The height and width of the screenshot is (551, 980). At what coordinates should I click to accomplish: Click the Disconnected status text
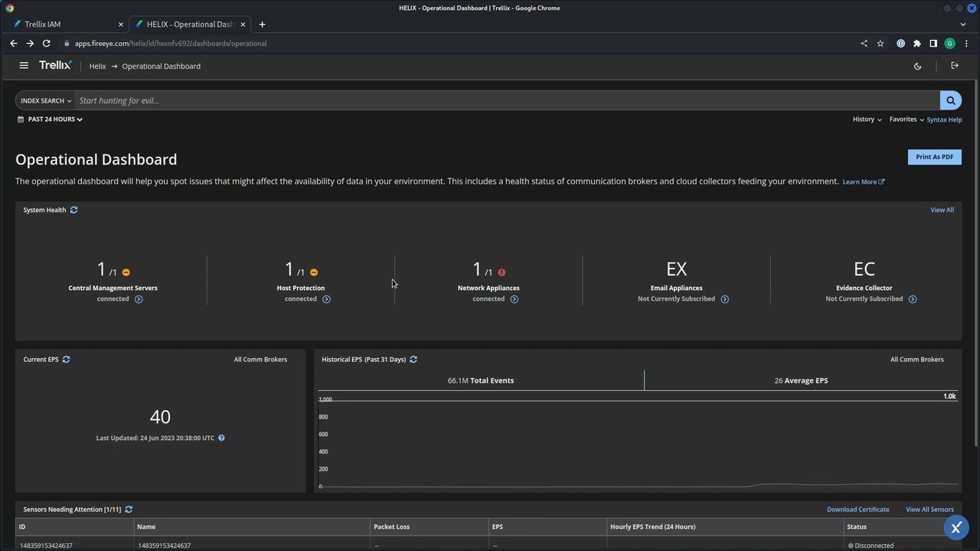(x=874, y=546)
